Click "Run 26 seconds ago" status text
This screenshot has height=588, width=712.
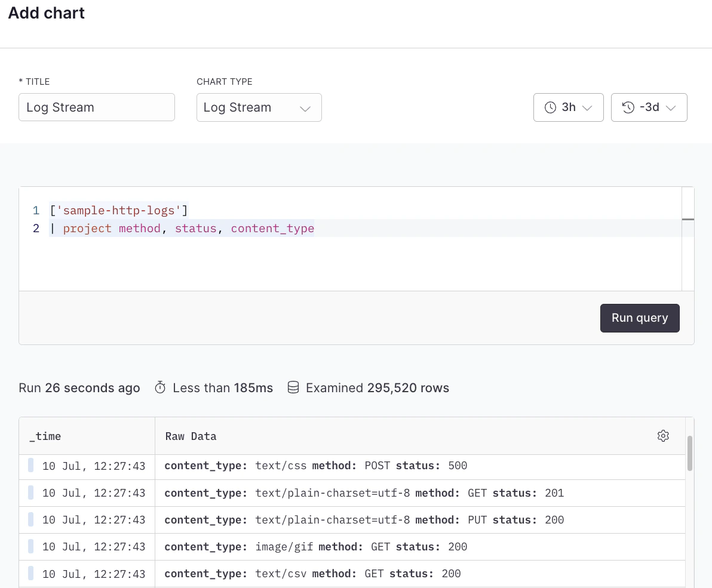(x=79, y=387)
